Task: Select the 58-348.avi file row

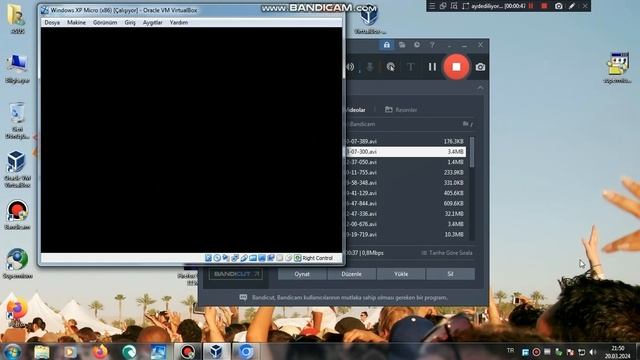Action: [x=406, y=183]
